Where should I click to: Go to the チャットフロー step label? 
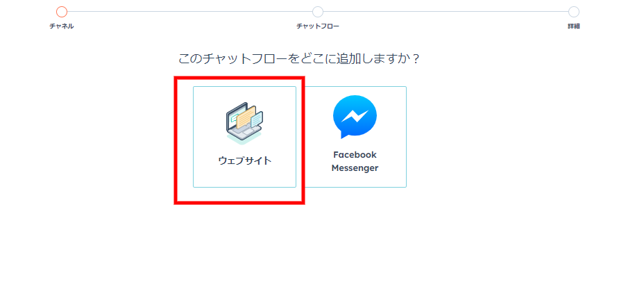tap(318, 26)
